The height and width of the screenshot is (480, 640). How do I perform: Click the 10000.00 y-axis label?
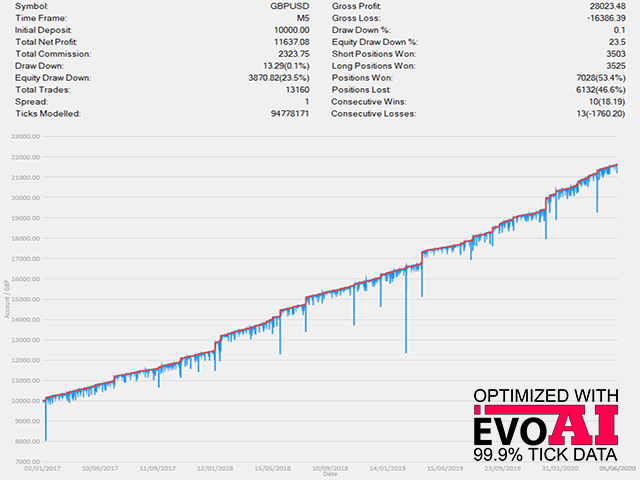[26, 401]
